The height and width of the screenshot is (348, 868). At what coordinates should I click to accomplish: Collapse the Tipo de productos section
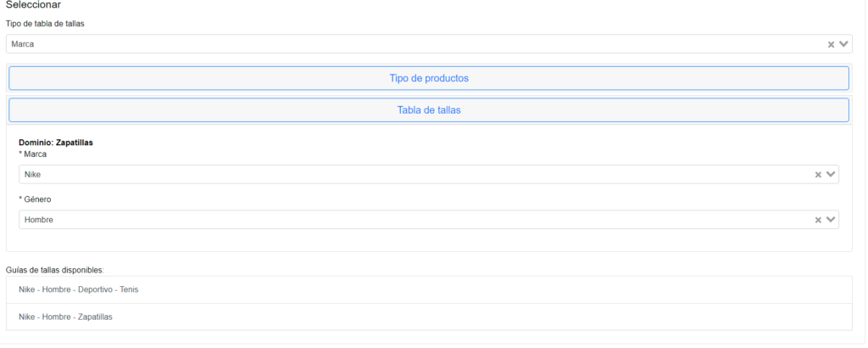point(429,78)
